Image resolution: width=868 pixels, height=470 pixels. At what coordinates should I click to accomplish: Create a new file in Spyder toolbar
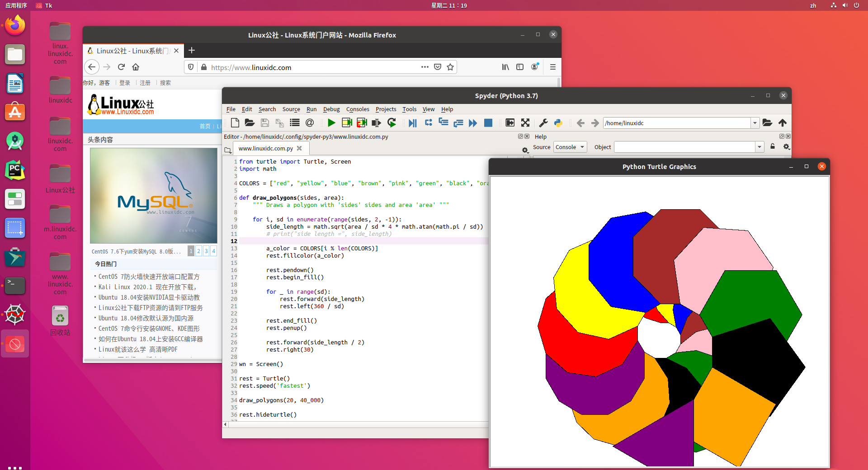point(235,123)
